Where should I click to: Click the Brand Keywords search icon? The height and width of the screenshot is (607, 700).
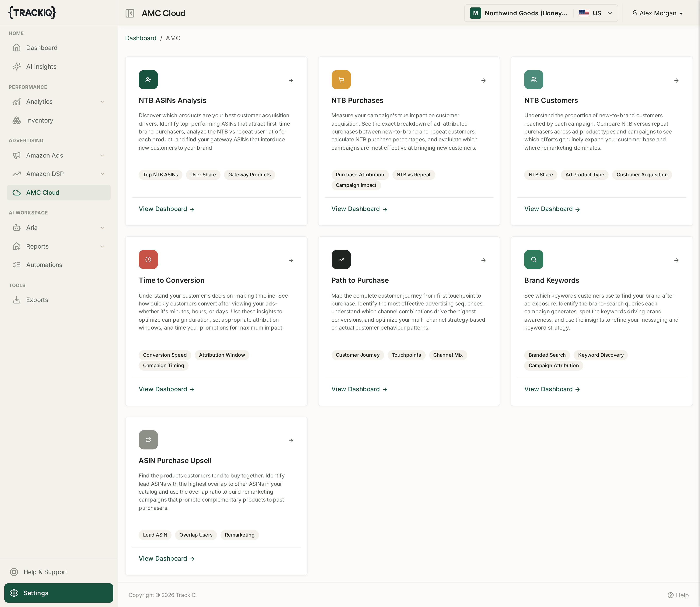pyautogui.click(x=534, y=260)
